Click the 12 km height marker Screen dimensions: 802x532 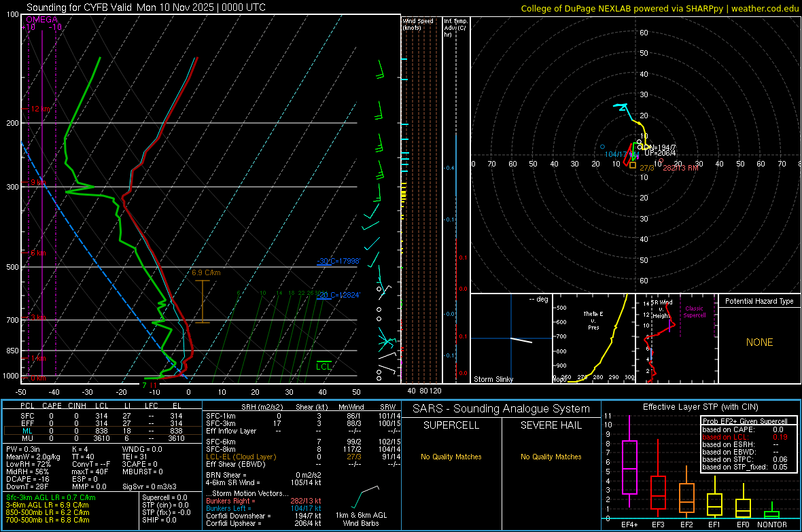[x=41, y=109]
